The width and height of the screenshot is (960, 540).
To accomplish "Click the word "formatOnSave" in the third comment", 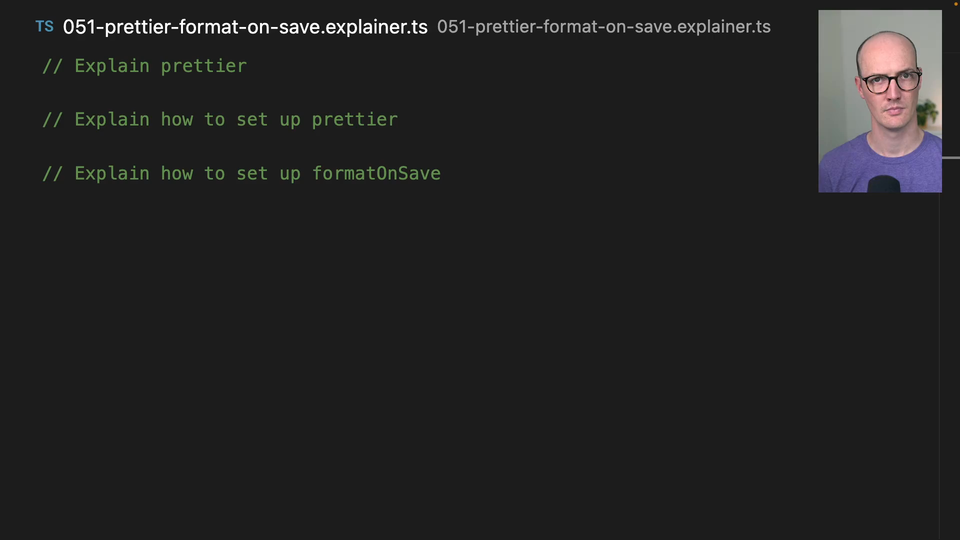I will tap(376, 173).
